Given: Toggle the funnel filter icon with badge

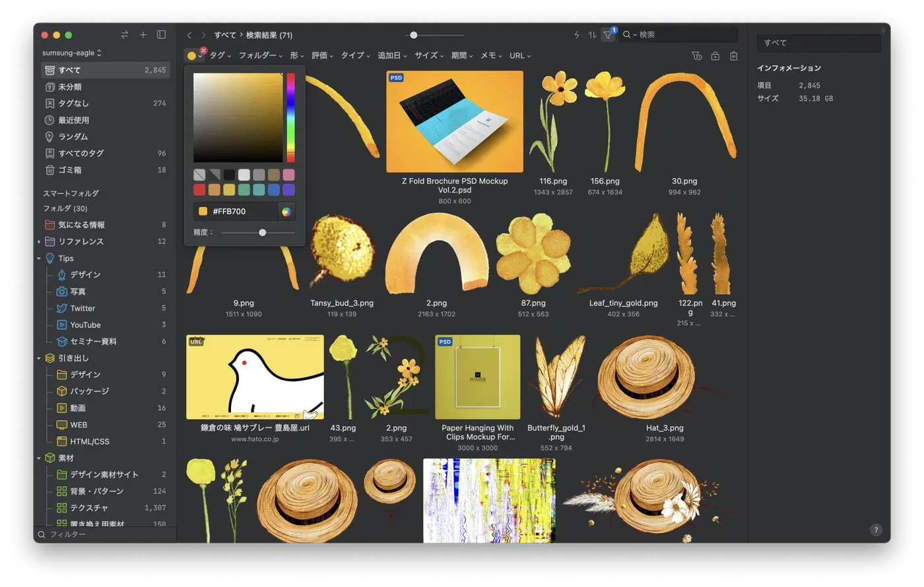Looking at the screenshot, I should tap(609, 34).
